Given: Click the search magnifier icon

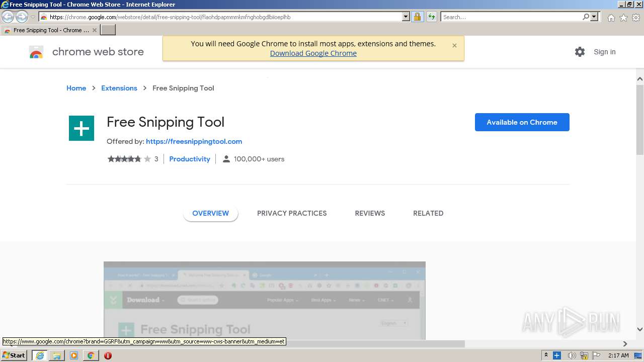Looking at the screenshot, I should 586,17.
